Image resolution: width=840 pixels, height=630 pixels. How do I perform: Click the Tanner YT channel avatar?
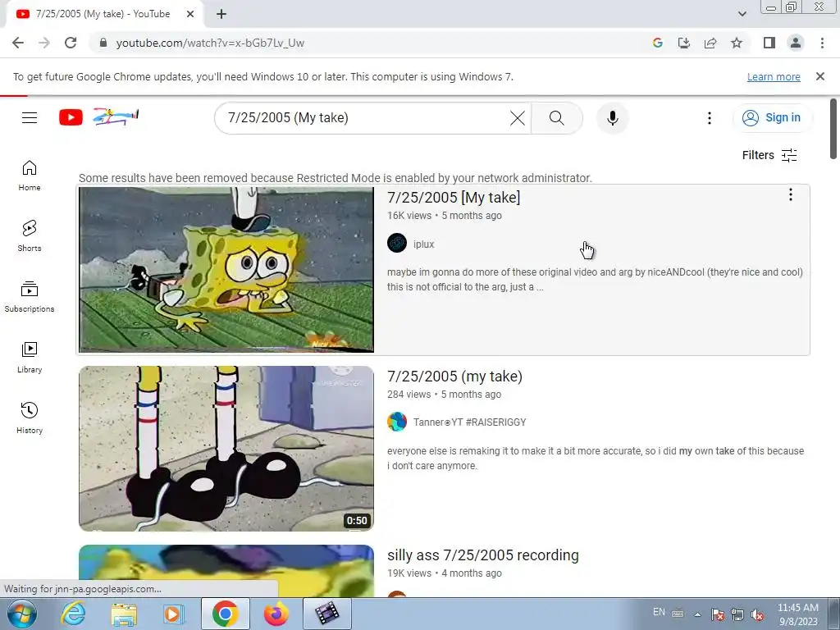click(397, 422)
